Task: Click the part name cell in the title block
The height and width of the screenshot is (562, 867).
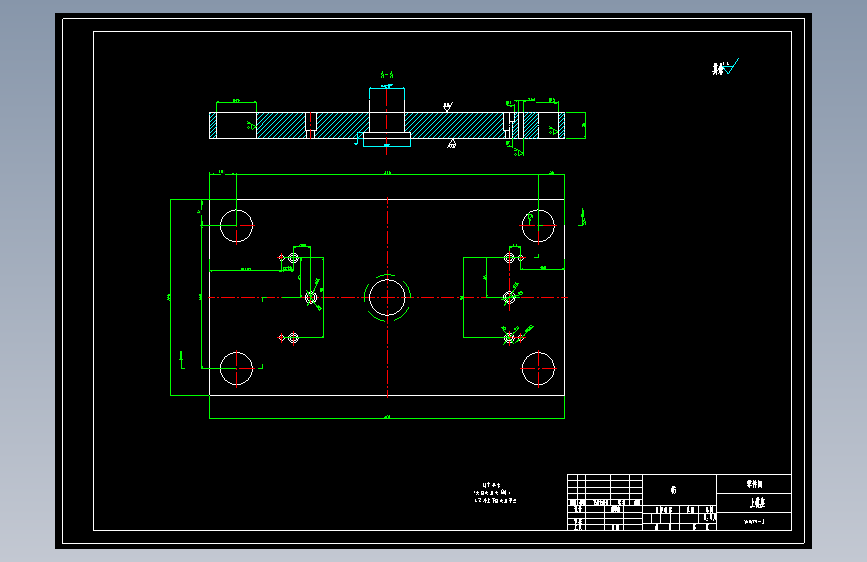Action: click(754, 503)
